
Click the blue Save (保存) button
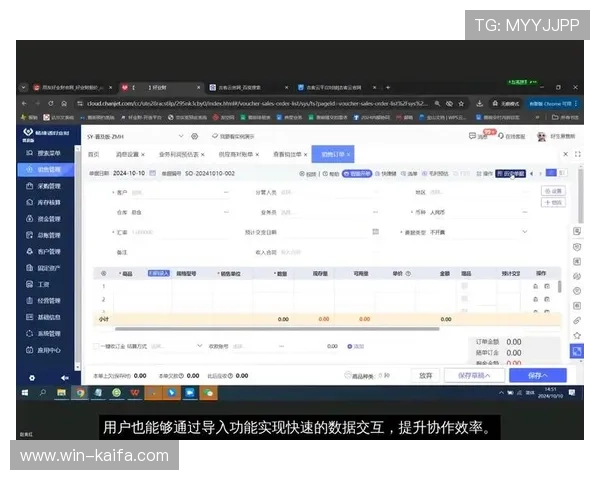click(538, 376)
